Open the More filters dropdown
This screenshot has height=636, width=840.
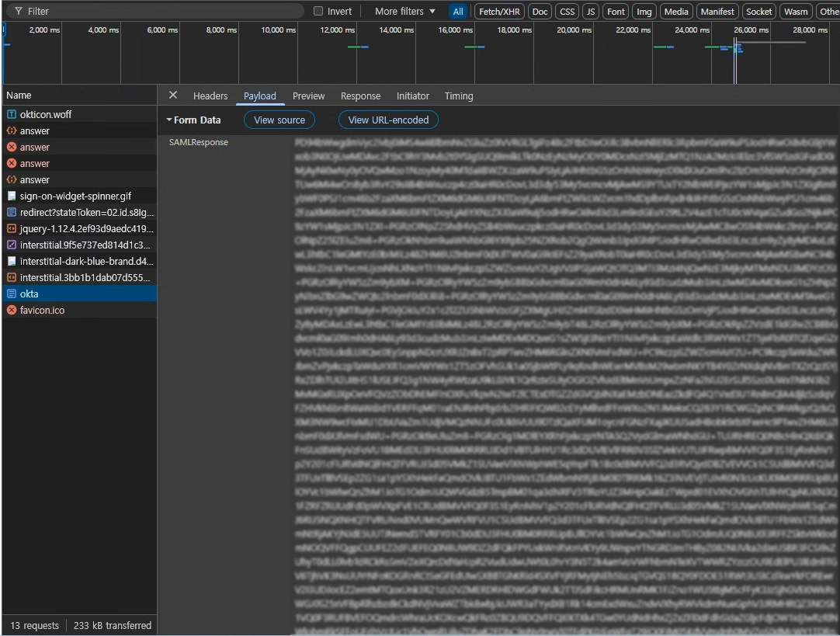(x=405, y=11)
